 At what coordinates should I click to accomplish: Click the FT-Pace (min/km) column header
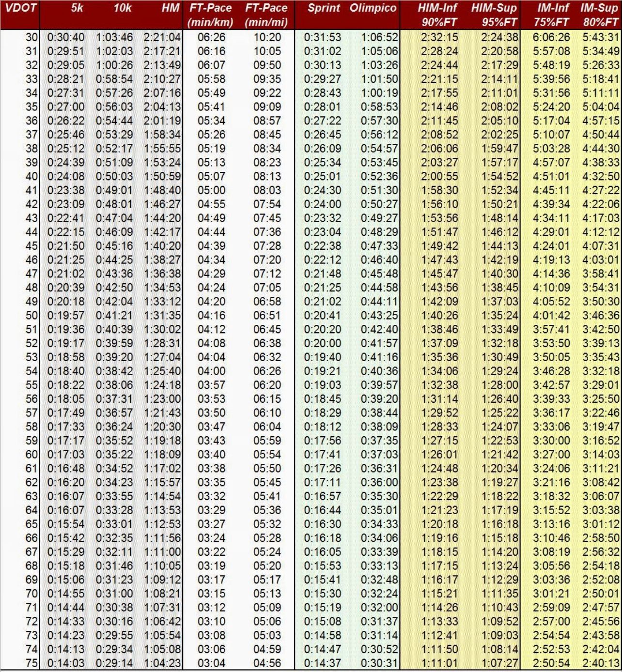click(210, 15)
